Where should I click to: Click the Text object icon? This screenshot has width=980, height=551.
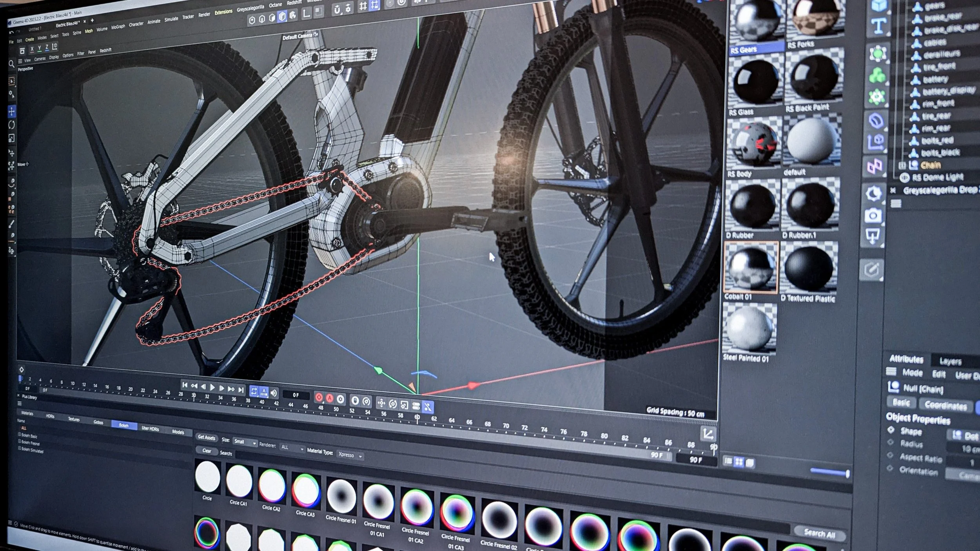click(x=878, y=26)
